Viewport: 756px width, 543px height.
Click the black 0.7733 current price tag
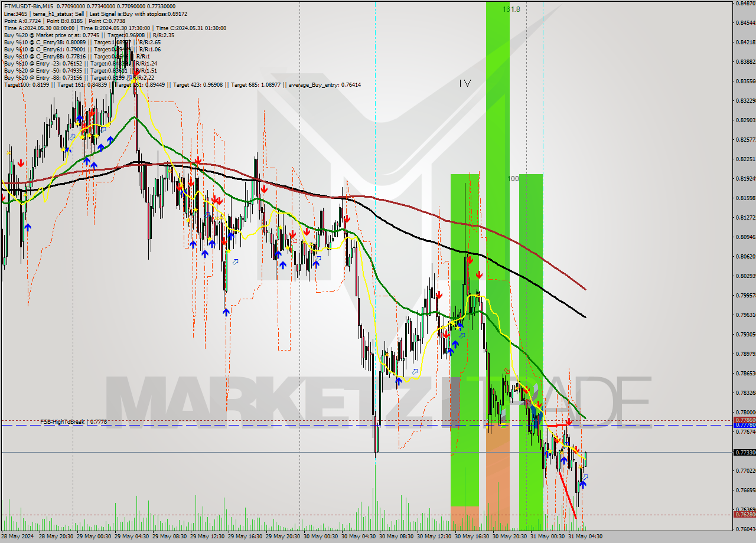(744, 452)
